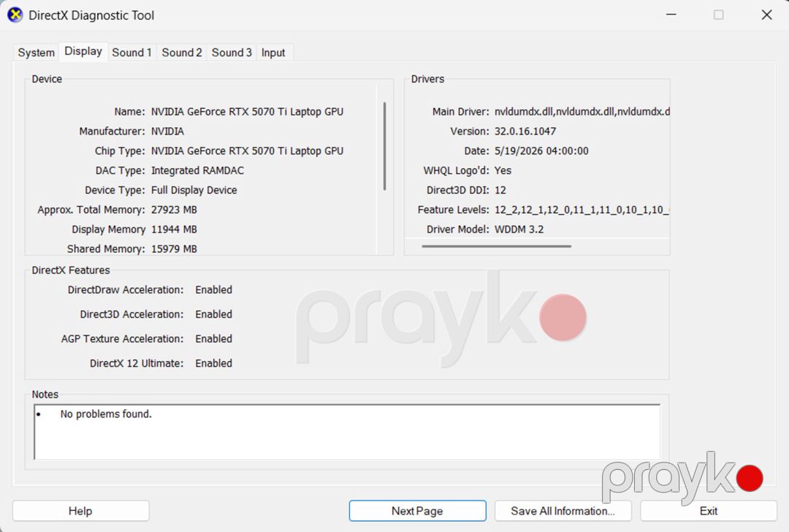Image resolution: width=789 pixels, height=532 pixels.
Task: Click the 15979 MB shared memory value
Action: click(x=174, y=249)
